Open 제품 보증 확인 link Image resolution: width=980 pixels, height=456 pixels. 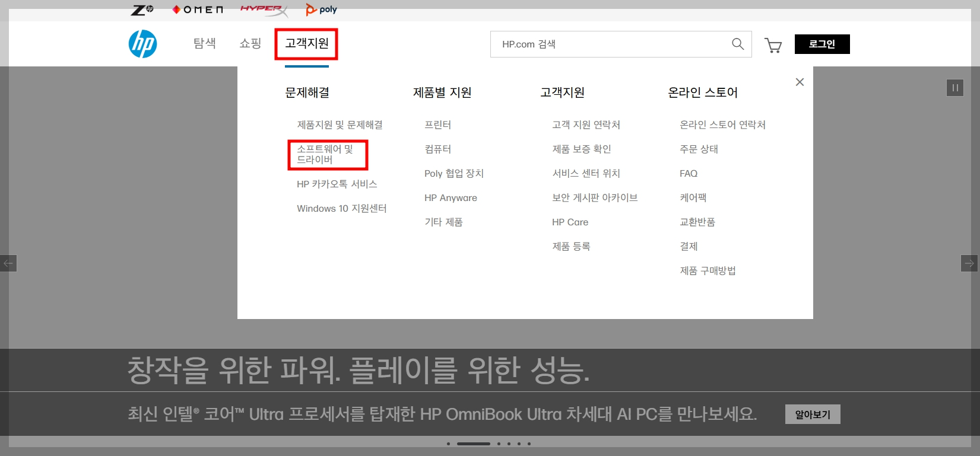tap(582, 149)
